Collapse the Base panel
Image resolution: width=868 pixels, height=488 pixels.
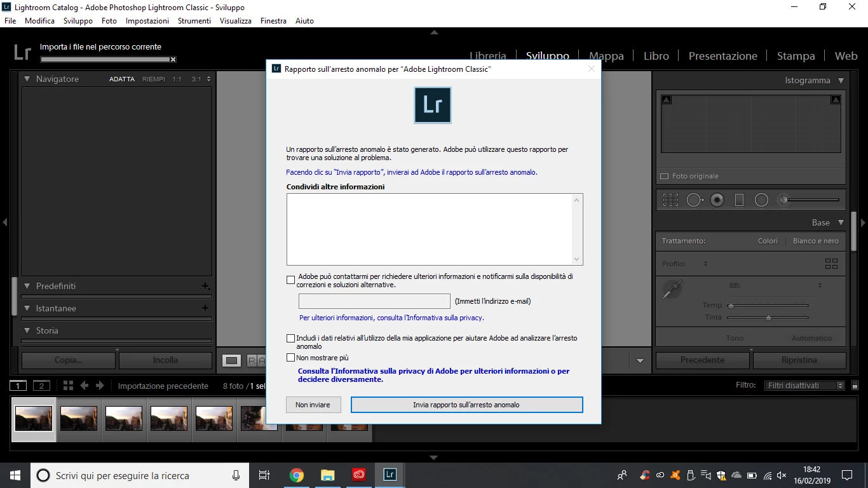point(841,222)
